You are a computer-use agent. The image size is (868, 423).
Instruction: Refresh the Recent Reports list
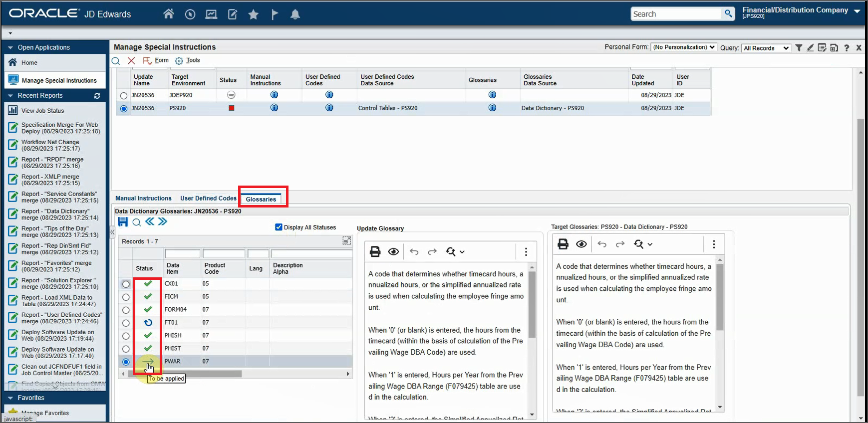pos(97,96)
